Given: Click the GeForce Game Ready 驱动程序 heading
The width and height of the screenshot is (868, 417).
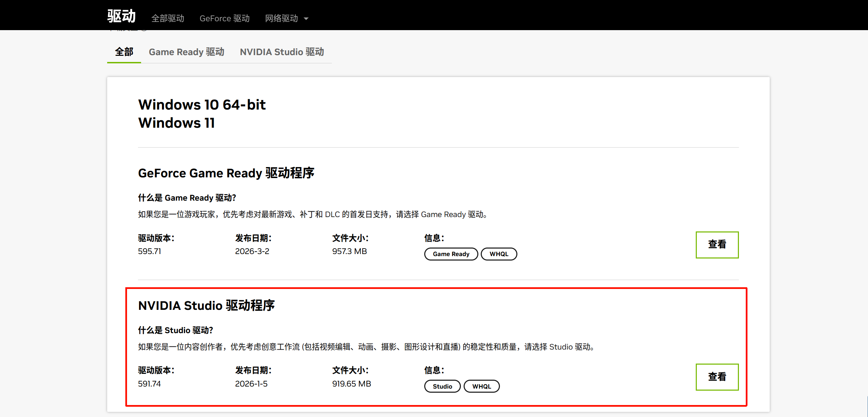Looking at the screenshot, I should (x=226, y=173).
